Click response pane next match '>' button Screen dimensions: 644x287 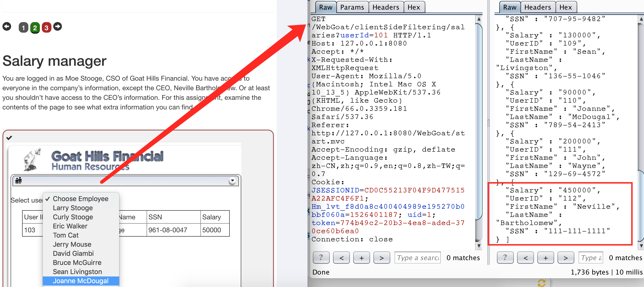(x=565, y=257)
